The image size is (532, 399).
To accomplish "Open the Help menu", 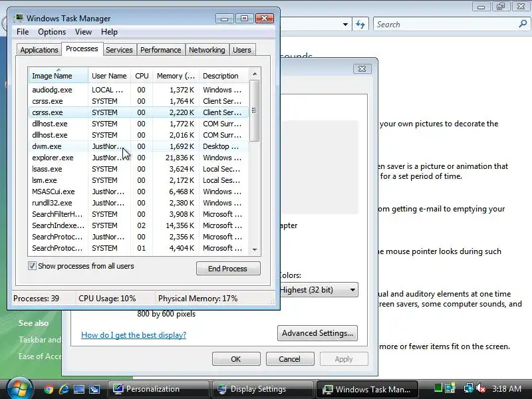I will (x=109, y=32).
